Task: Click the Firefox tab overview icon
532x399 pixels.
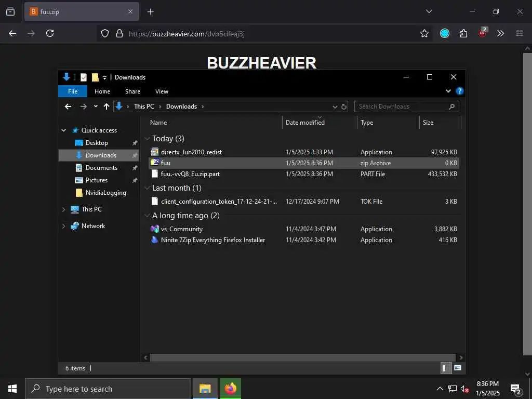Action: (x=10, y=11)
